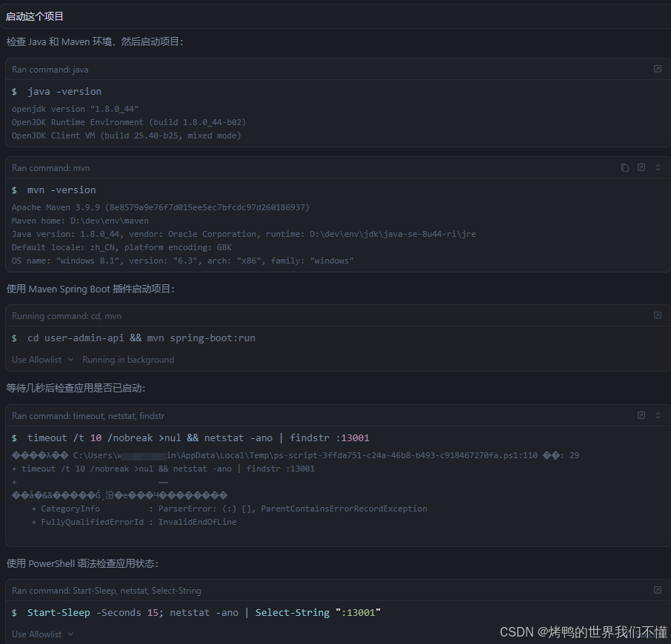671x644 pixels.
Task: Click 'Maven home: D:\dev\env\maven' line
Action: pos(80,221)
